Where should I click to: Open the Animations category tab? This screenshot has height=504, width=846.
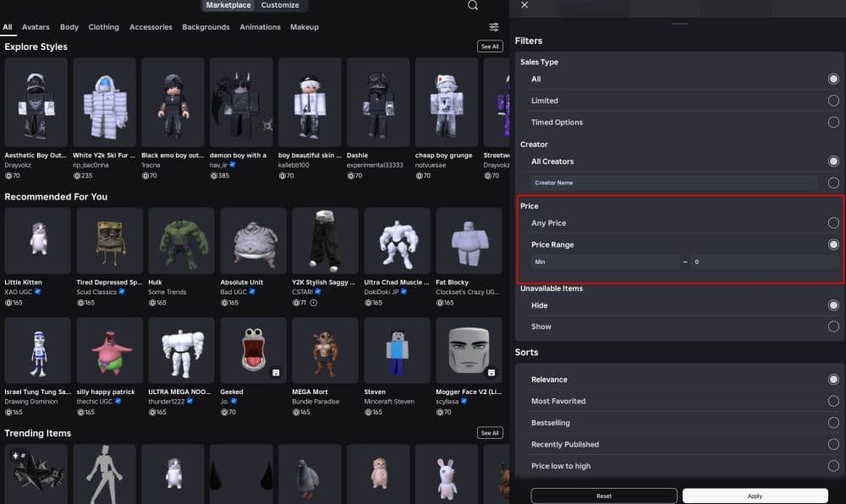click(260, 27)
